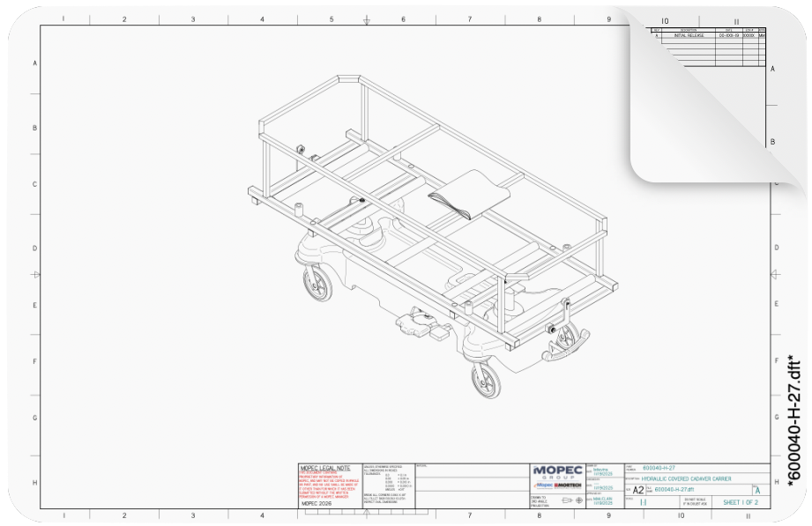Viewport: 812px width, 526px height.
Task: Click the '1:1' scale value
Action: pyautogui.click(x=644, y=502)
